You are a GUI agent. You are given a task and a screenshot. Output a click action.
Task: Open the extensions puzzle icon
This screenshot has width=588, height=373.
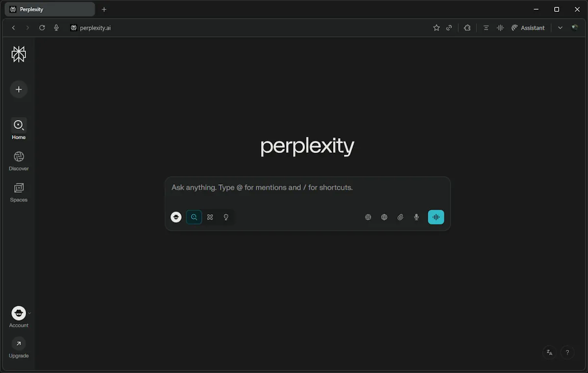pos(467,28)
